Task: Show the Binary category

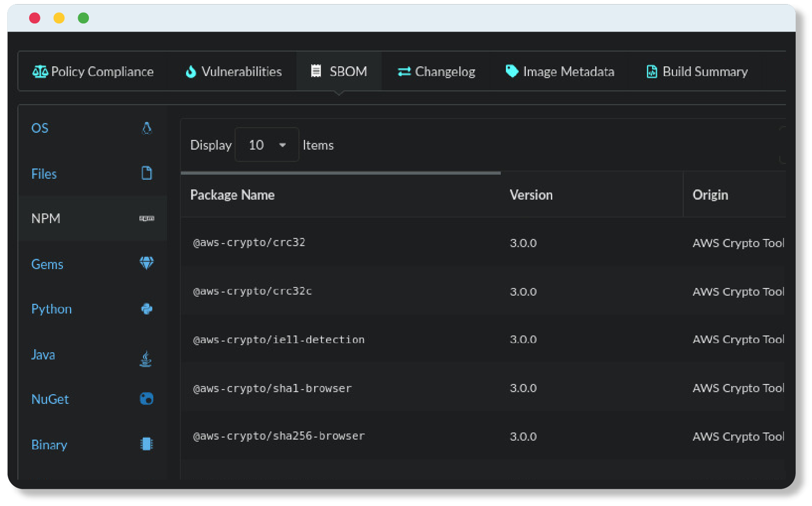Action: [92, 445]
